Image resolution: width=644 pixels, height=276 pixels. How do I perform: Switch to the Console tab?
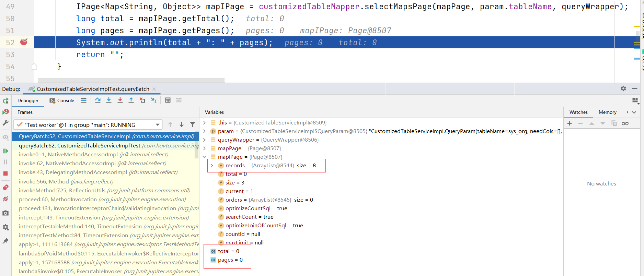62,100
